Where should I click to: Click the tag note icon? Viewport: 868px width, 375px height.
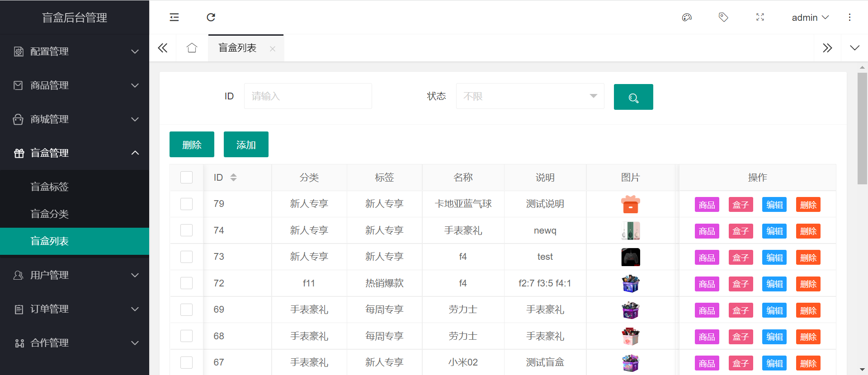click(723, 17)
